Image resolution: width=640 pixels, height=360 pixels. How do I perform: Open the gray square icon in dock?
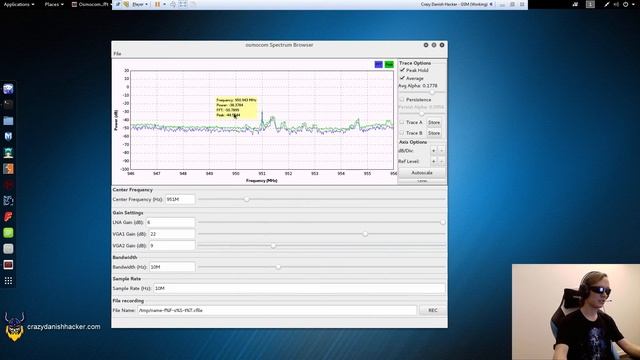click(8, 249)
